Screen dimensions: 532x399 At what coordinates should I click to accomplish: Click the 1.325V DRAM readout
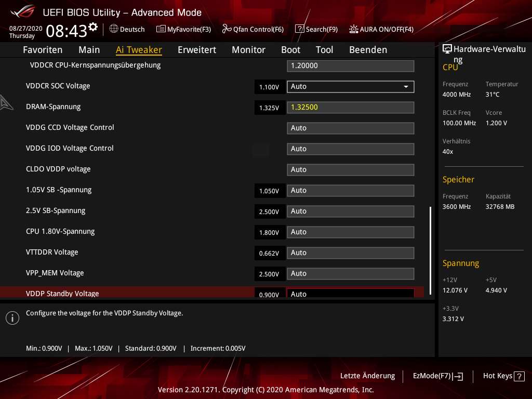(269, 108)
